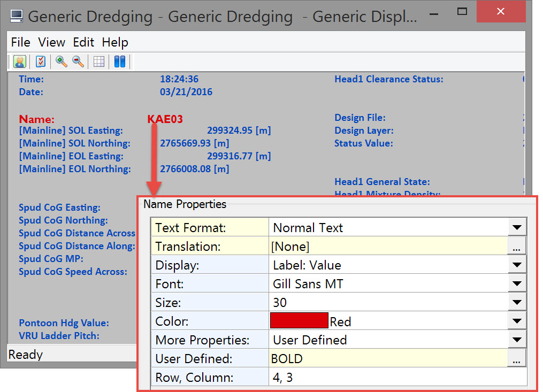Click the zoom out magnifier icon
543x392 pixels.
click(78, 62)
